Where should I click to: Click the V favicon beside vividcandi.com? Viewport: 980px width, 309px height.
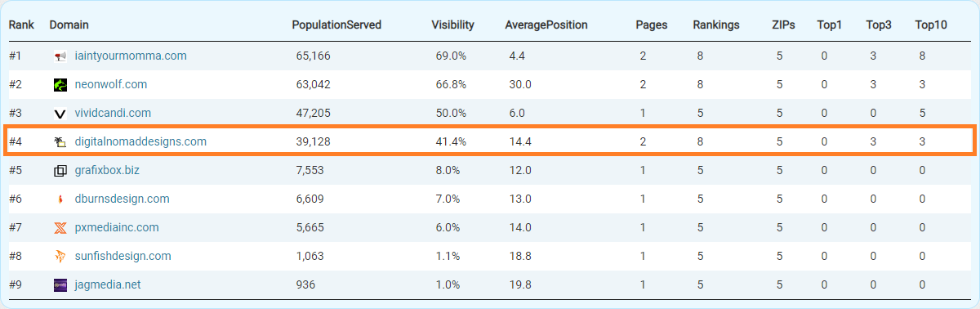(x=60, y=114)
